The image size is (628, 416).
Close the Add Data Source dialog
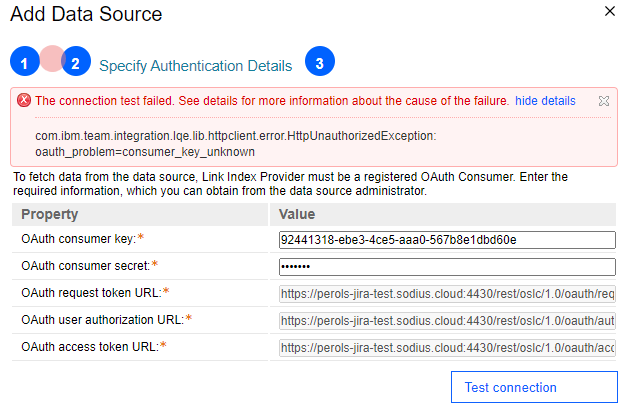pos(610,11)
